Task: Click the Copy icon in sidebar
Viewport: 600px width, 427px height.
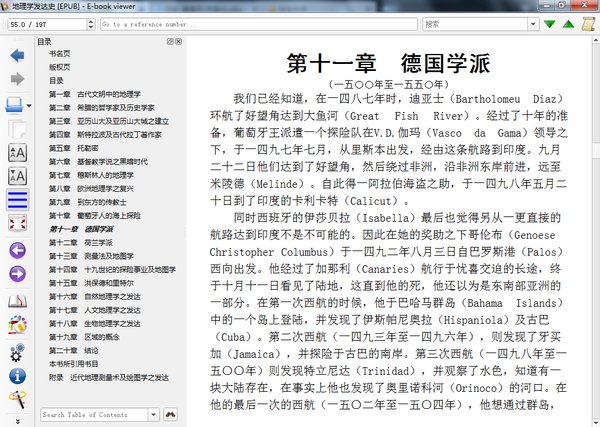Action: [x=17, y=129]
